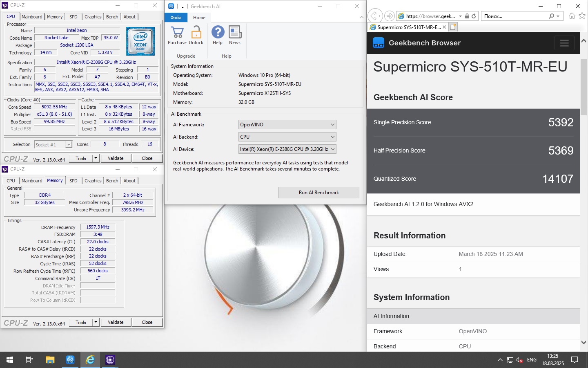Open Help in Geekbench AI ribbon
The image size is (588, 368).
pyautogui.click(x=218, y=32)
